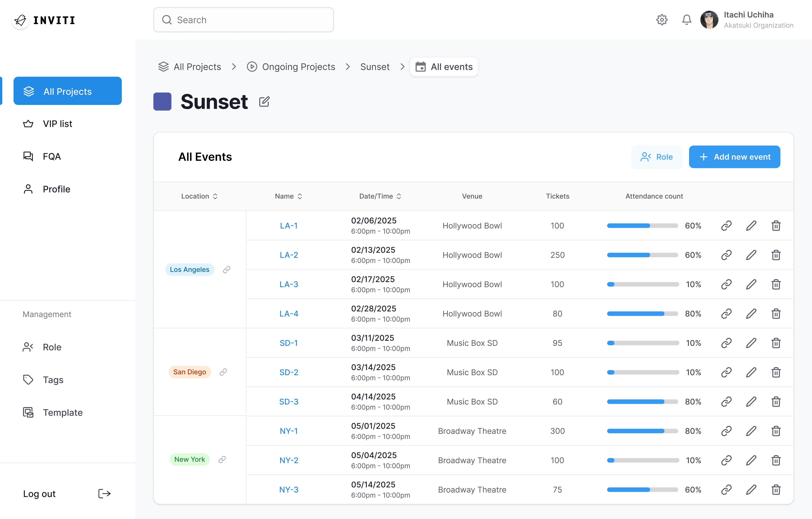Click the purple Sunset project color swatch
The image size is (812, 519).
162,102
